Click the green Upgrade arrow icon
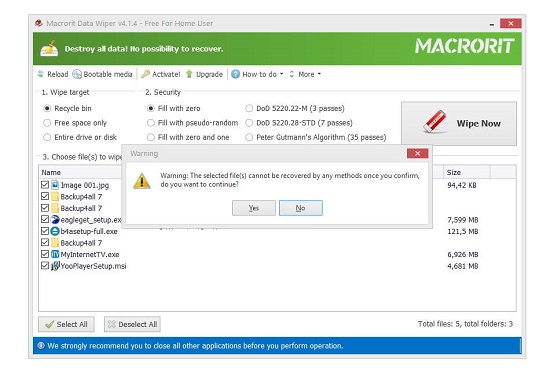Viewport: 550px width, 379px height. pyautogui.click(x=189, y=74)
